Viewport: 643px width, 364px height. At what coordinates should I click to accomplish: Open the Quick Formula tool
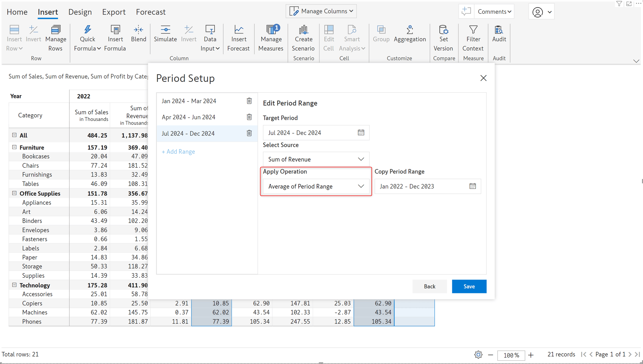[87, 38]
